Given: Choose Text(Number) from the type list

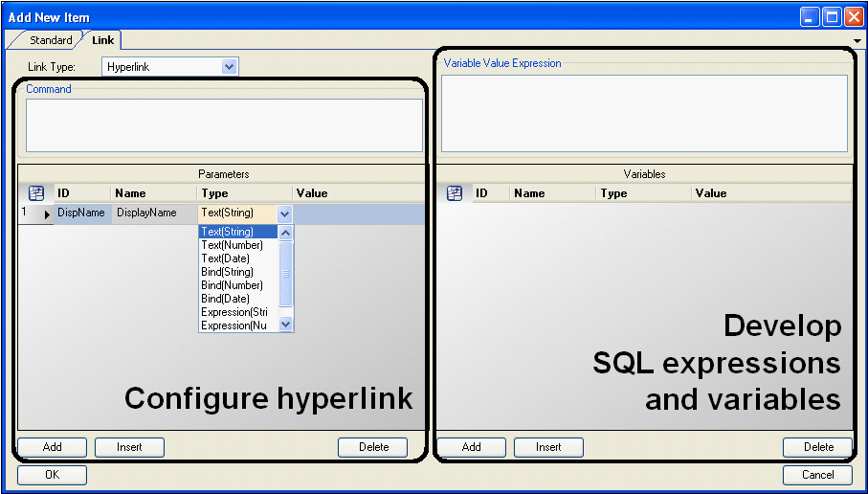Looking at the screenshot, I should [232, 245].
